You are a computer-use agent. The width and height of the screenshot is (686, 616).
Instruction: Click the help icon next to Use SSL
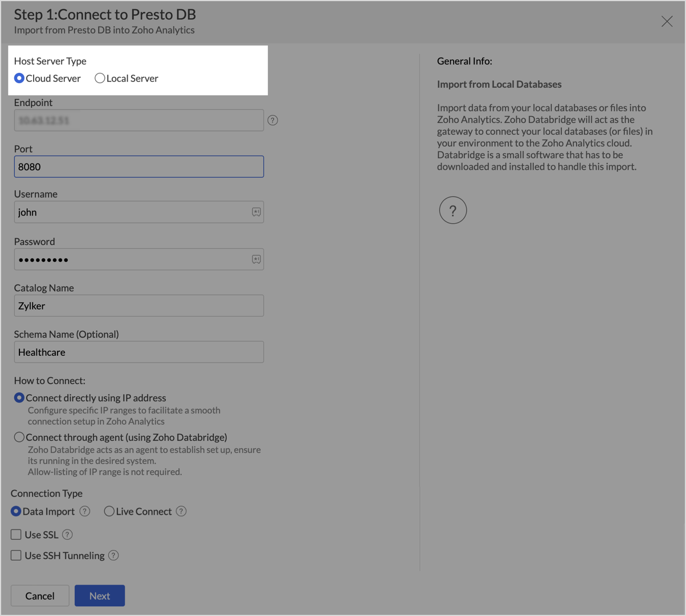(x=67, y=535)
